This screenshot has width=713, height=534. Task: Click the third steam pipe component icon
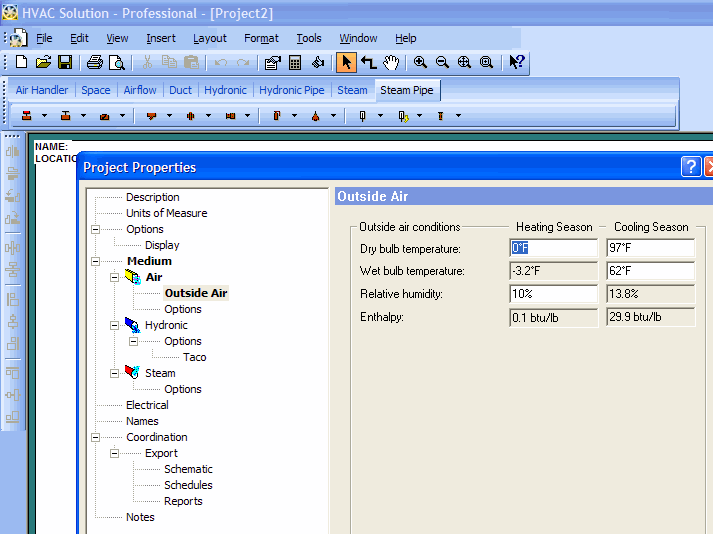pos(105,116)
